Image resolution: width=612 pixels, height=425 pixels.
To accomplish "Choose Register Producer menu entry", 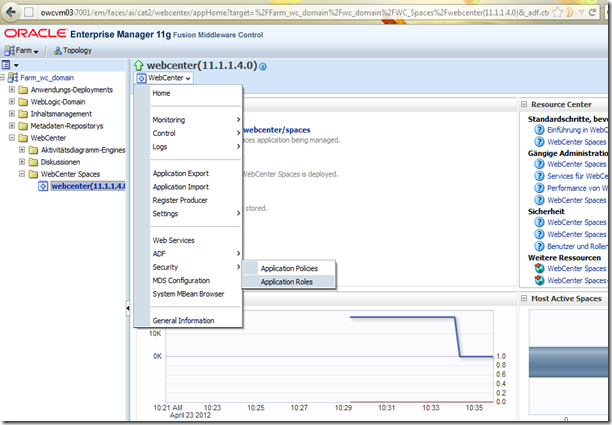I will point(180,200).
